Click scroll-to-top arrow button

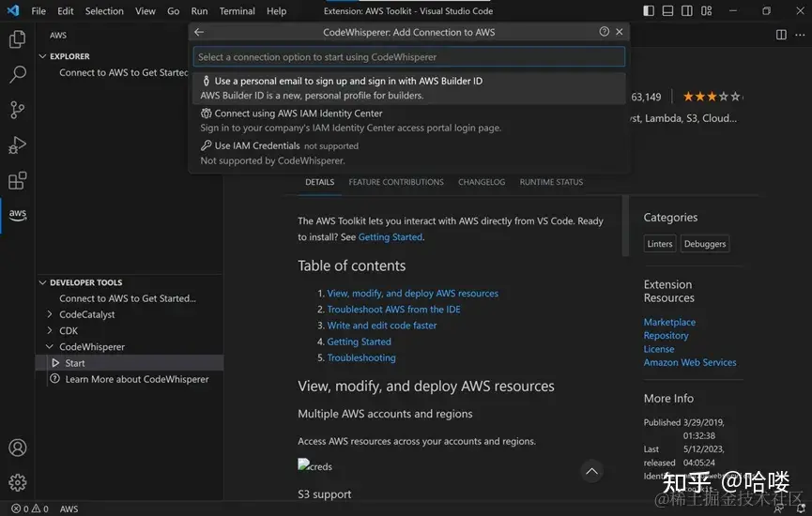point(591,472)
